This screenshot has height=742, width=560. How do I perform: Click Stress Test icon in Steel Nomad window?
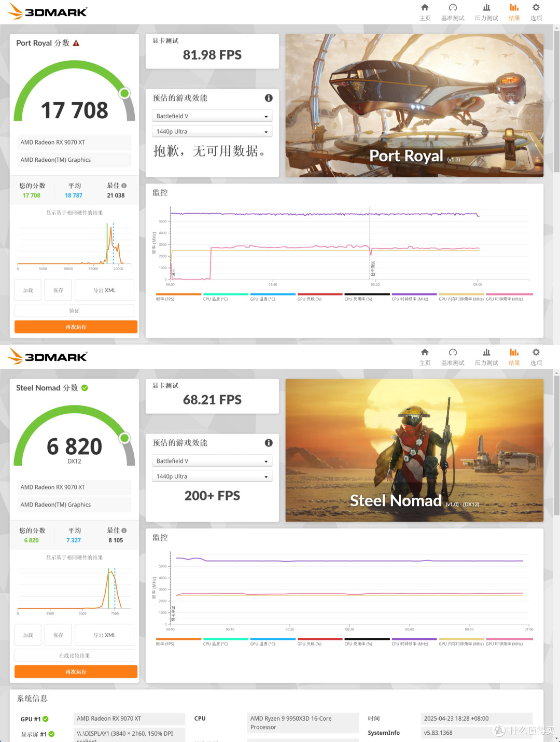[x=486, y=352]
